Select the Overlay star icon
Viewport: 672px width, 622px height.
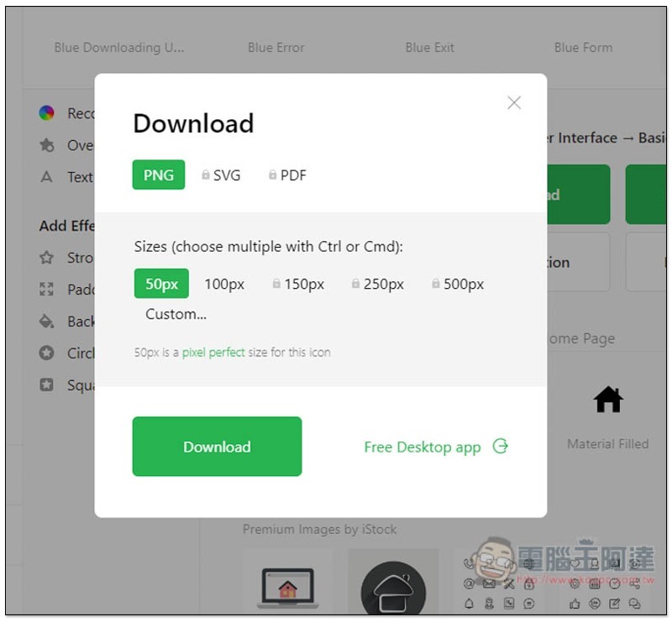pyautogui.click(x=47, y=145)
